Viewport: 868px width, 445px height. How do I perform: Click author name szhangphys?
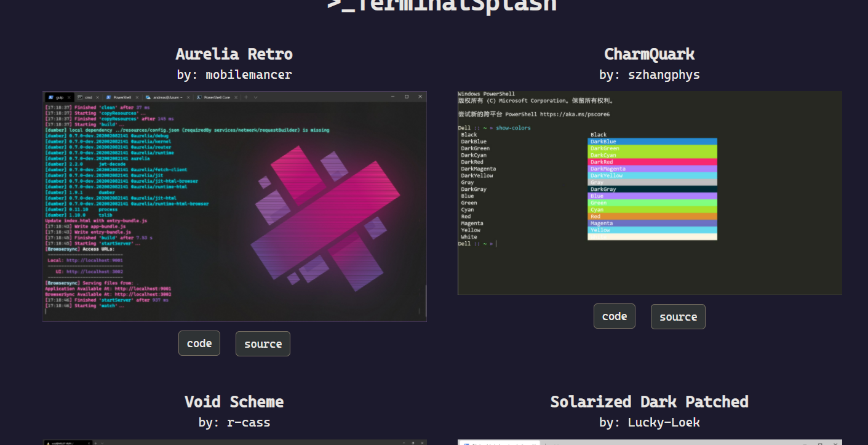pyautogui.click(x=664, y=75)
